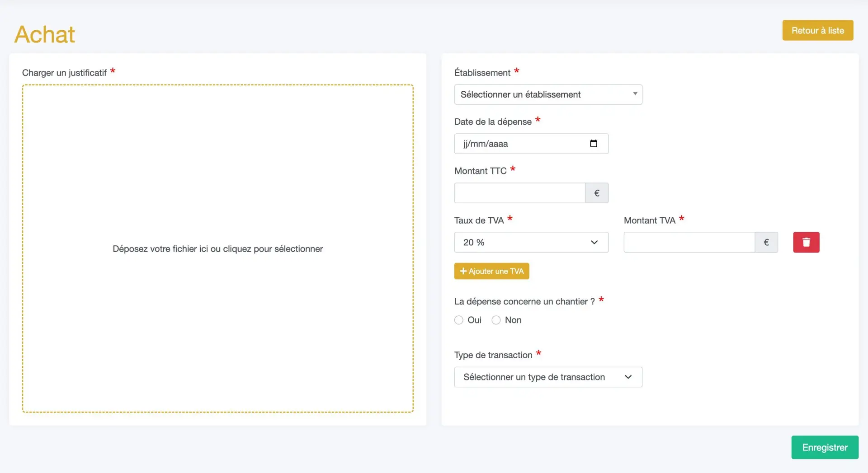Click the file drop zone to select justificatif
Image resolution: width=868 pixels, height=473 pixels.
(x=217, y=248)
